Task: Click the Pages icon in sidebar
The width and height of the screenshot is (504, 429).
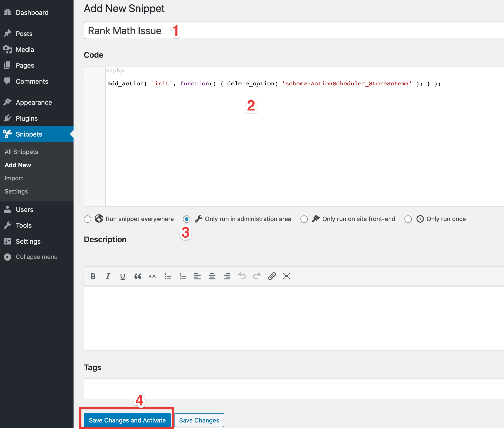Action: click(7, 65)
